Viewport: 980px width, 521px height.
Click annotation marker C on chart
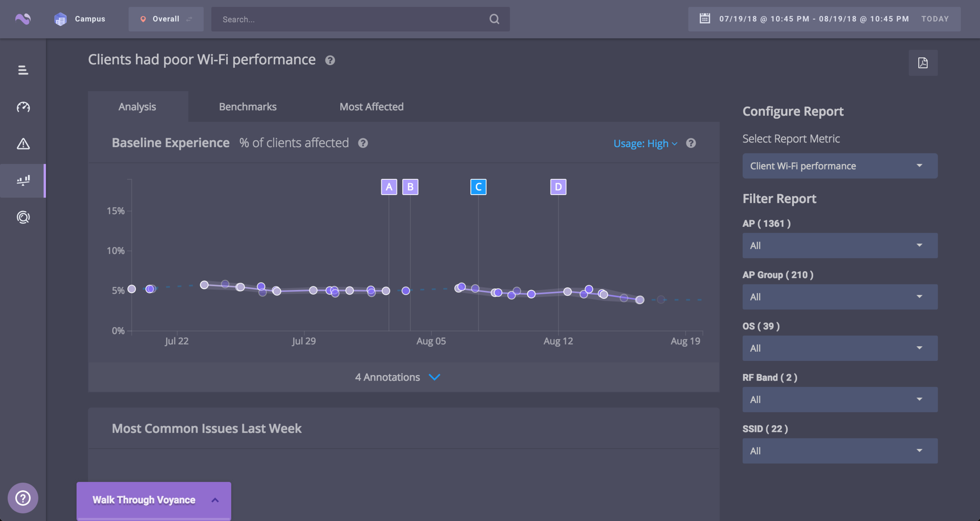pos(478,187)
